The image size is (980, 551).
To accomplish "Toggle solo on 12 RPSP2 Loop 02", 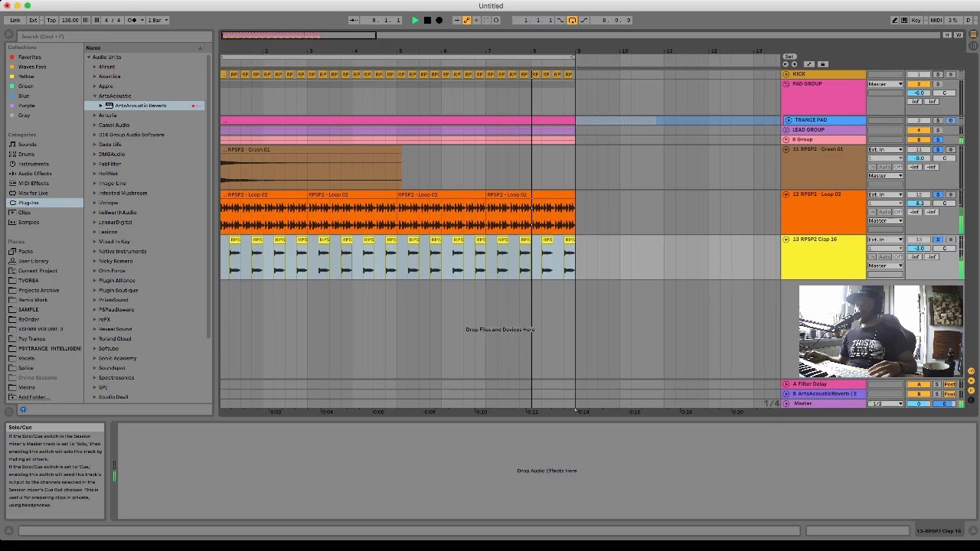I will pos(939,194).
